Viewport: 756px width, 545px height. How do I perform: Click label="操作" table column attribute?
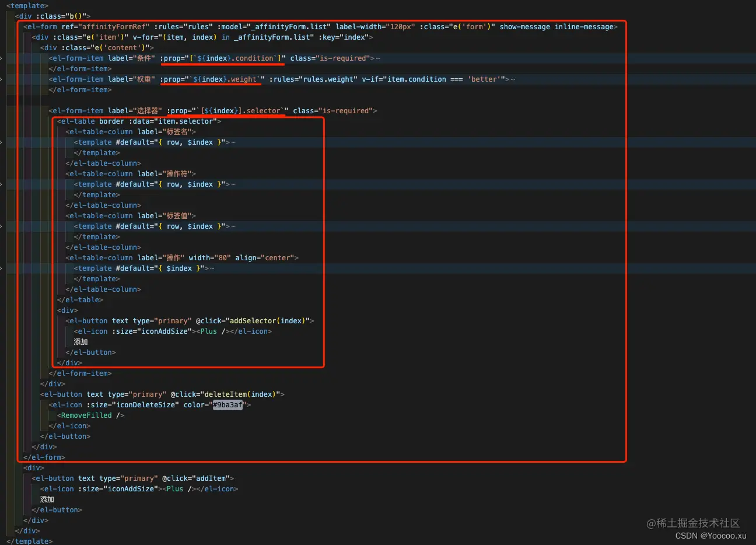coord(160,258)
